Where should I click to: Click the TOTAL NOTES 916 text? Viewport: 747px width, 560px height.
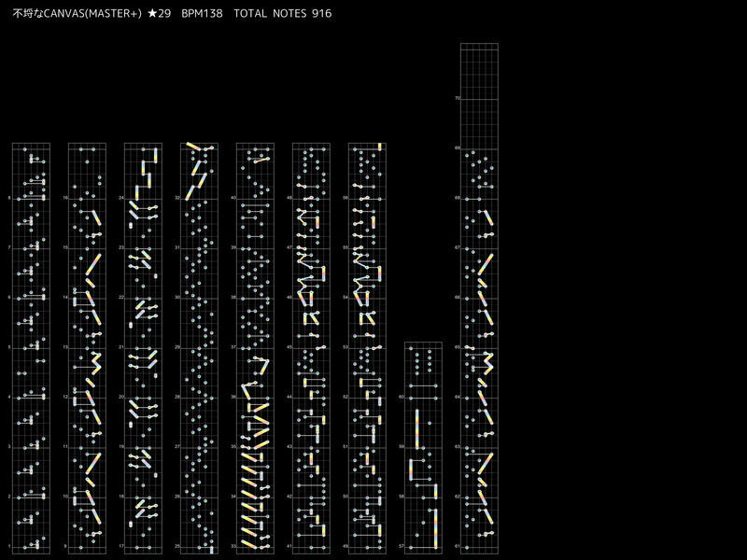(282, 13)
